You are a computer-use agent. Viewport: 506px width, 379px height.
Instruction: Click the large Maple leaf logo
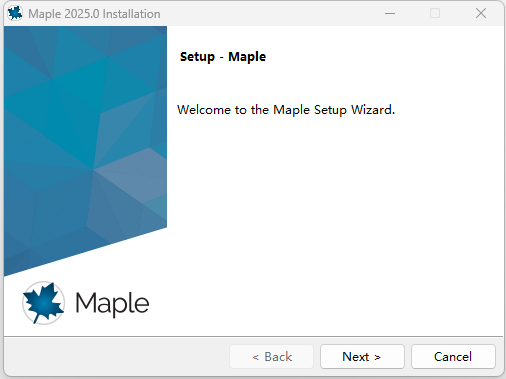click(43, 303)
